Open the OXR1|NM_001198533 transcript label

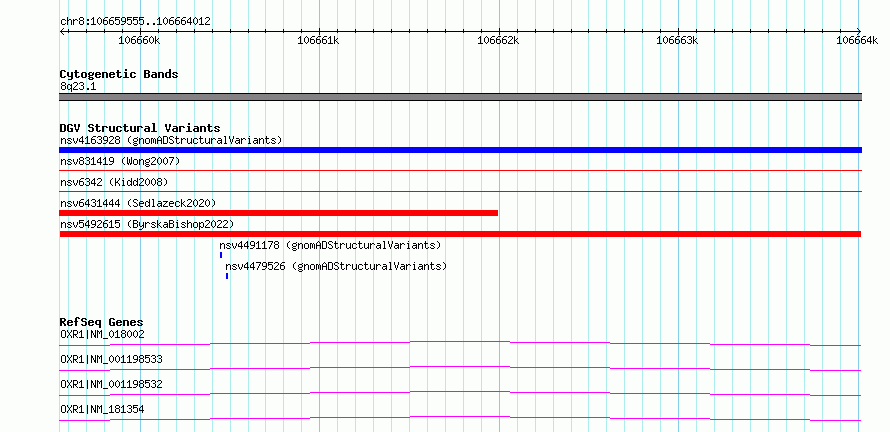111,359
